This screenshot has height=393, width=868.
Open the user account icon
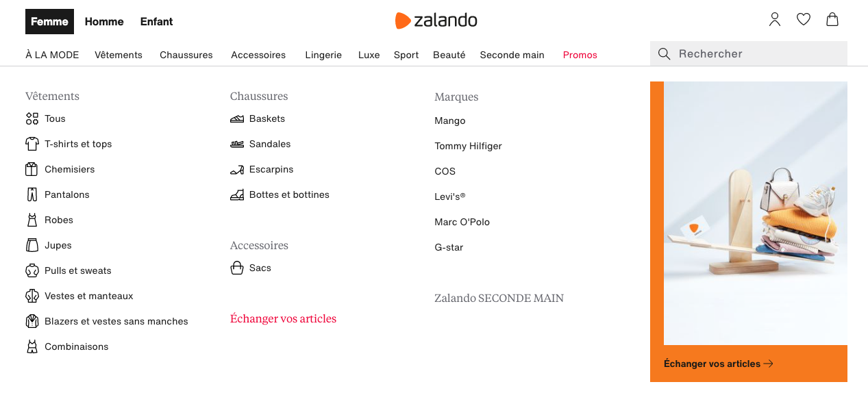pos(775,20)
